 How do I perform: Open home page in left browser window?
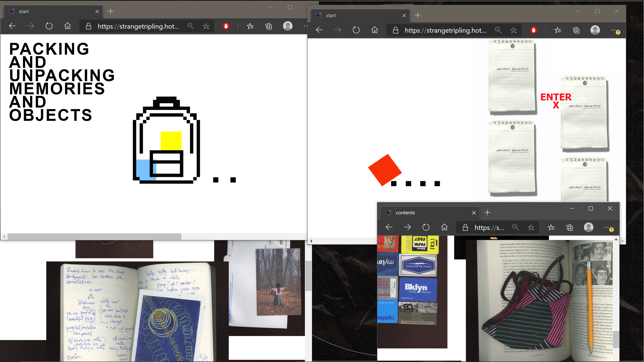tap(67, 26)
